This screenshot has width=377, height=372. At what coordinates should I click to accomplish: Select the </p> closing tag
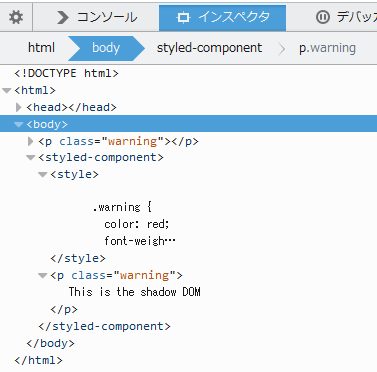click(x=64, y=309)
